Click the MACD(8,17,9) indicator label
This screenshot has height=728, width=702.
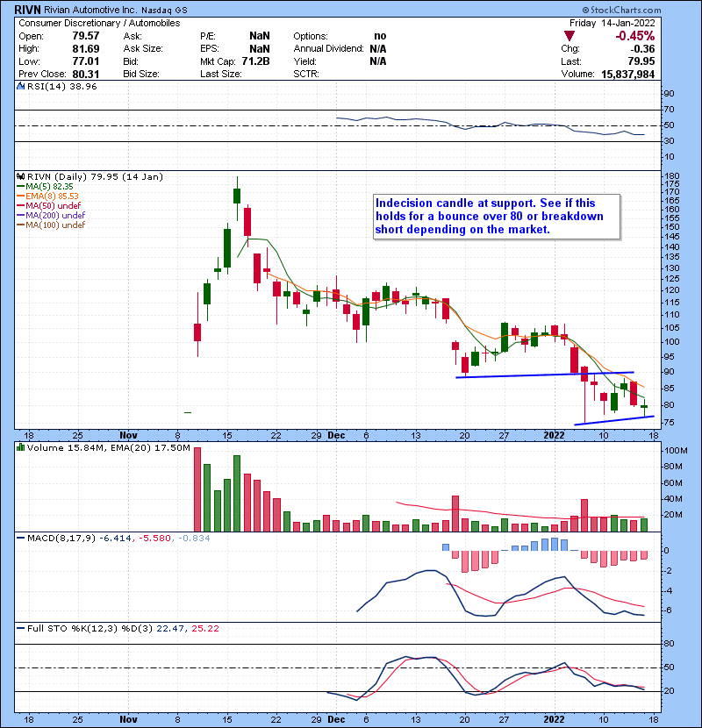click(x=61, y=539)
